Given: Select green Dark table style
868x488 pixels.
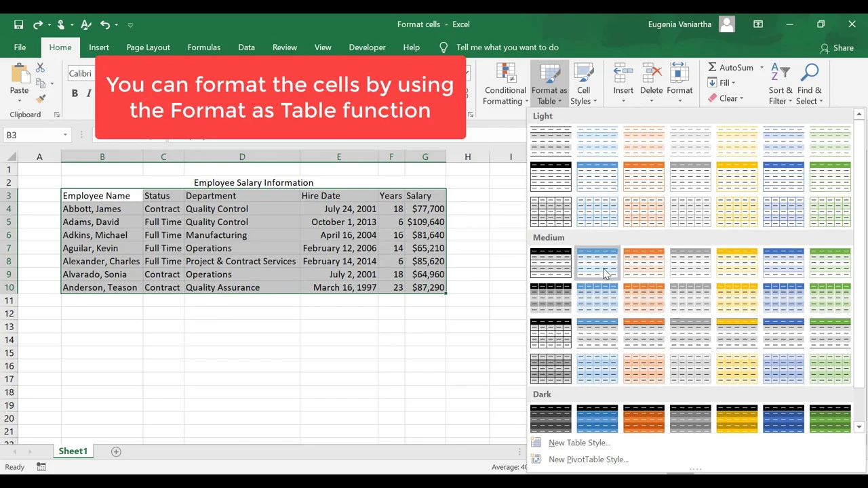Looking at the screenshot, I should tap(830, 418).
